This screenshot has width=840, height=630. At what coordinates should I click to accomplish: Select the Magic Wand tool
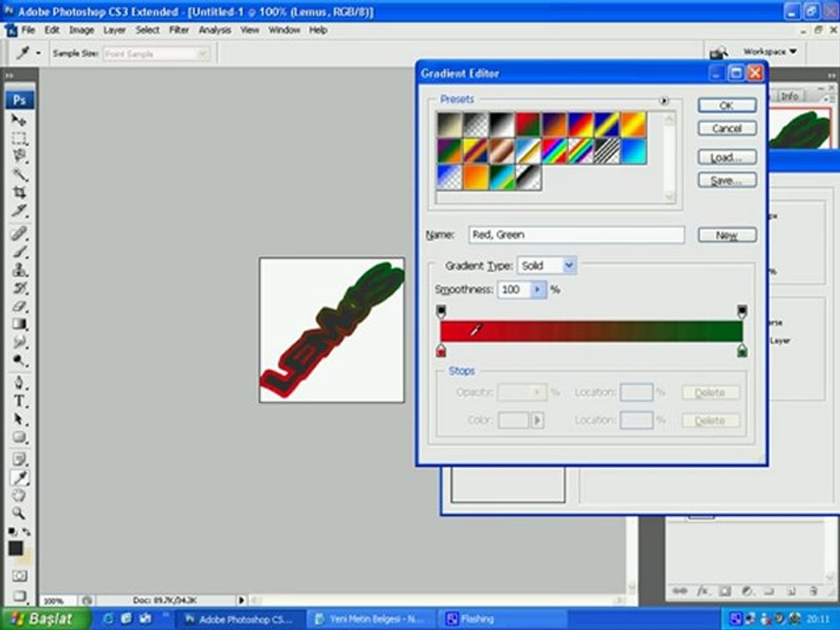coord(19,174)
